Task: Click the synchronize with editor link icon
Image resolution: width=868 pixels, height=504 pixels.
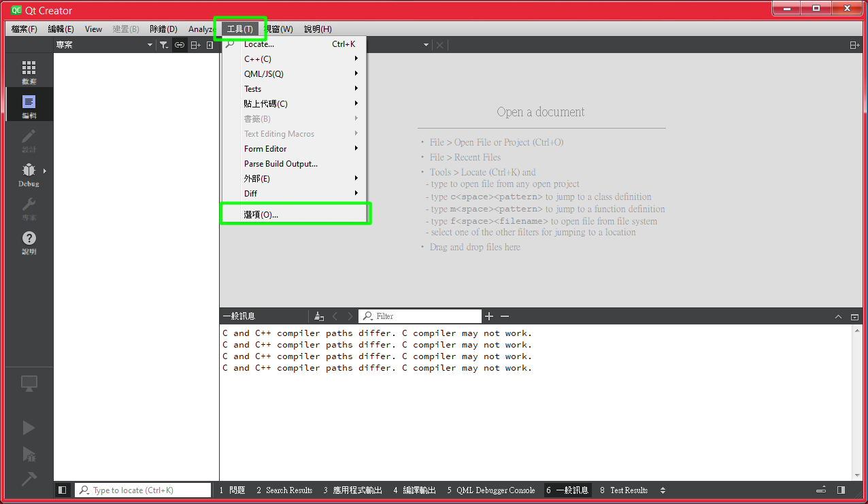Action: coord(180,45)
